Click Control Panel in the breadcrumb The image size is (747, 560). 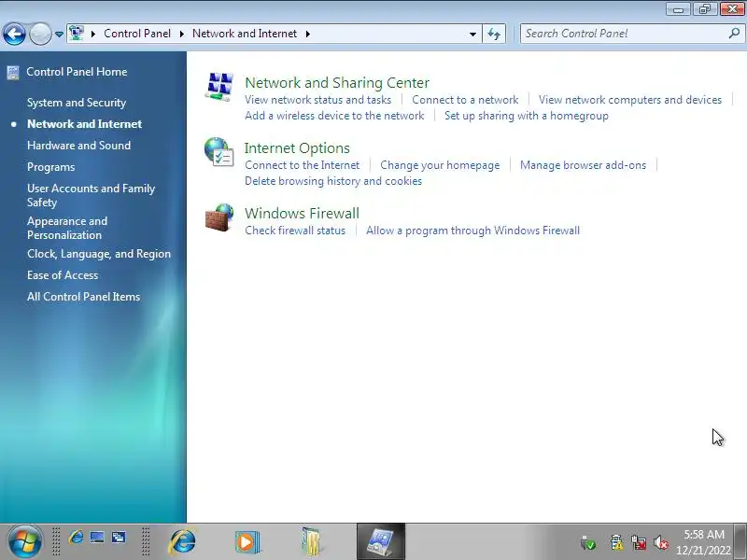pos(137,34)
